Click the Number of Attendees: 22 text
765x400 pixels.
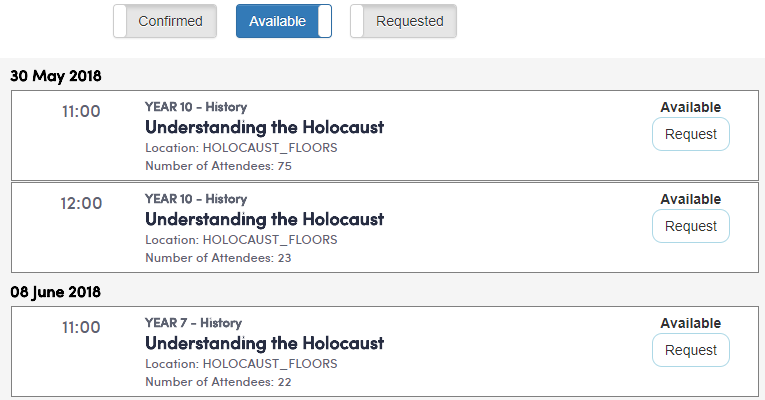[x=218, y=382]
